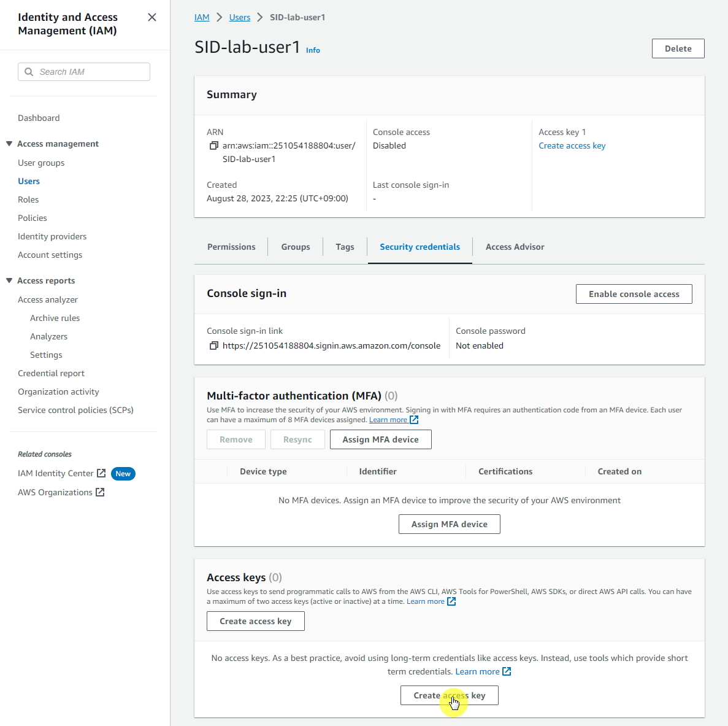View Organization activity

click(58, 392)
